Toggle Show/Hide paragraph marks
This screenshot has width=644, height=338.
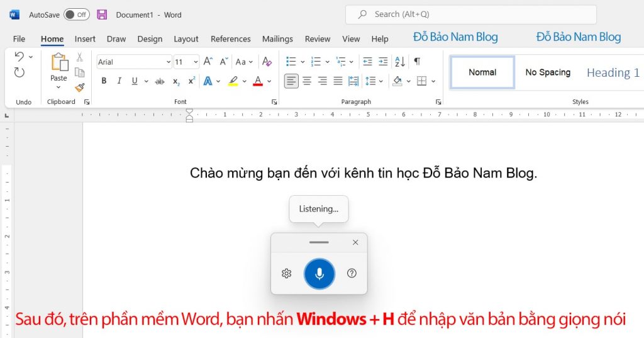click(417, 62)
